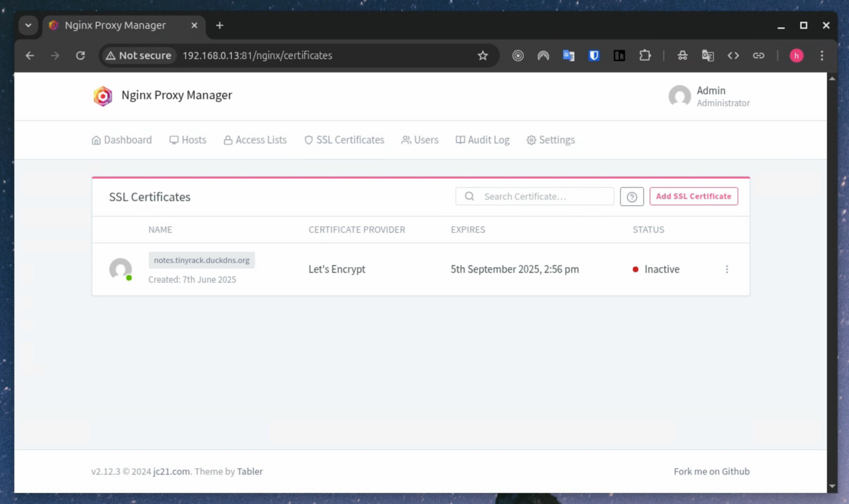Open the certificate help question-mark icon

tap(631, 196)
